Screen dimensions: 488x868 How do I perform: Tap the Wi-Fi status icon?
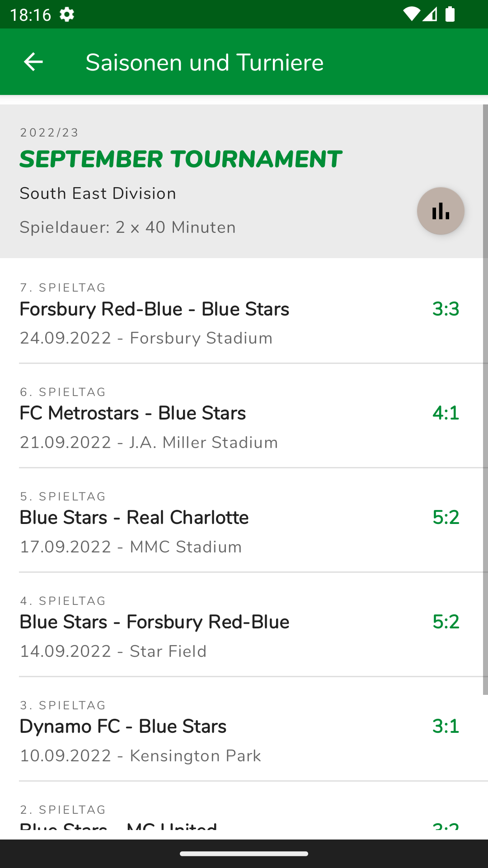tap(411, 14)
